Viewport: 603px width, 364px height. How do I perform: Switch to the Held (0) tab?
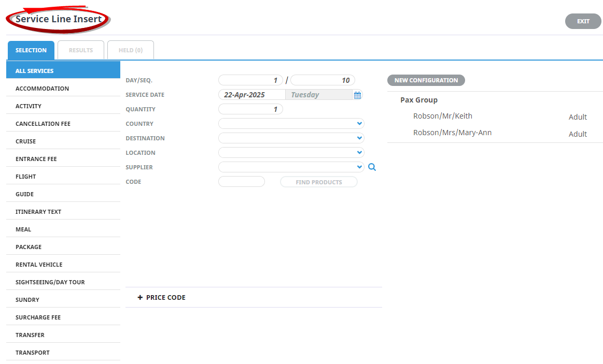point(131,50)
